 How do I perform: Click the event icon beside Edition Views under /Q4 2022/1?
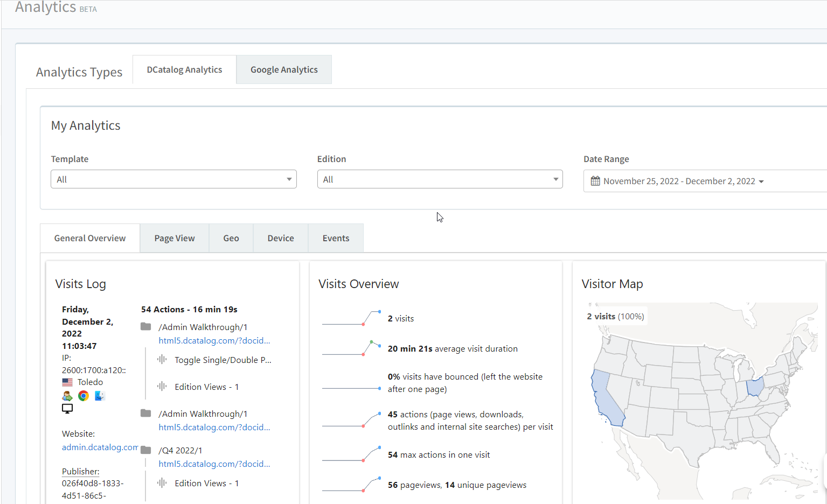(162, 482)
